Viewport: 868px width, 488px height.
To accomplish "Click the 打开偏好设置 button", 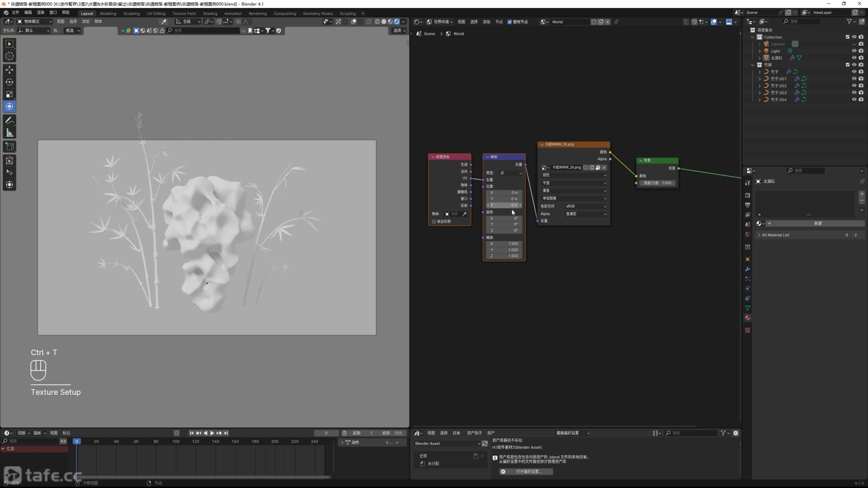I will (526, 472).
